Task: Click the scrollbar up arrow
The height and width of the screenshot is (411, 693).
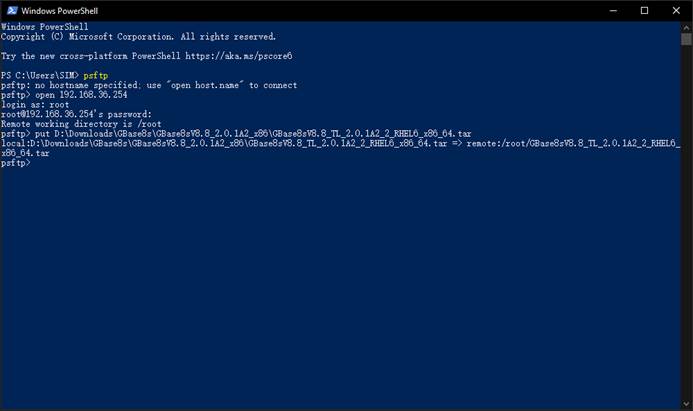Action: [x=686, y=27]
